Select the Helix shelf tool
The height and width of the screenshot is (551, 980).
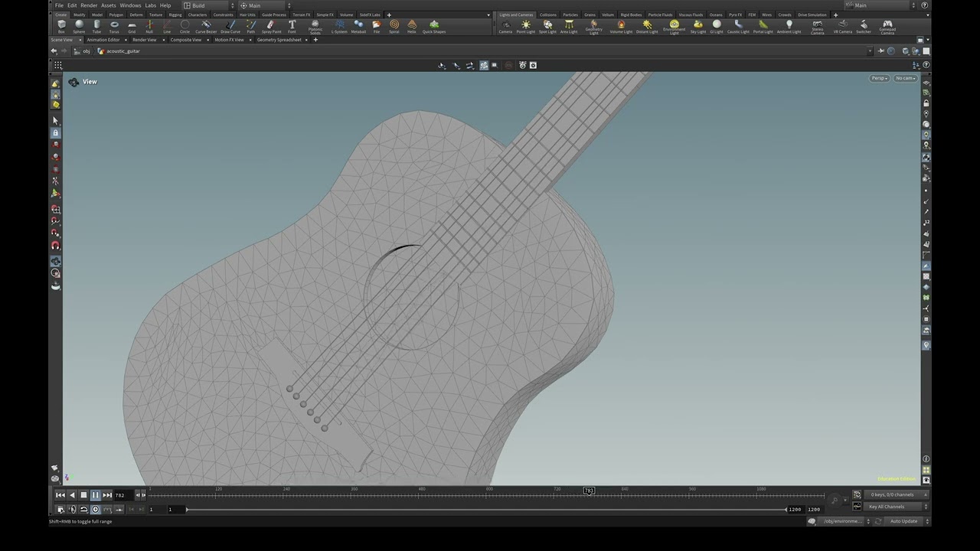pyautogui.click(x=411, y=27)
